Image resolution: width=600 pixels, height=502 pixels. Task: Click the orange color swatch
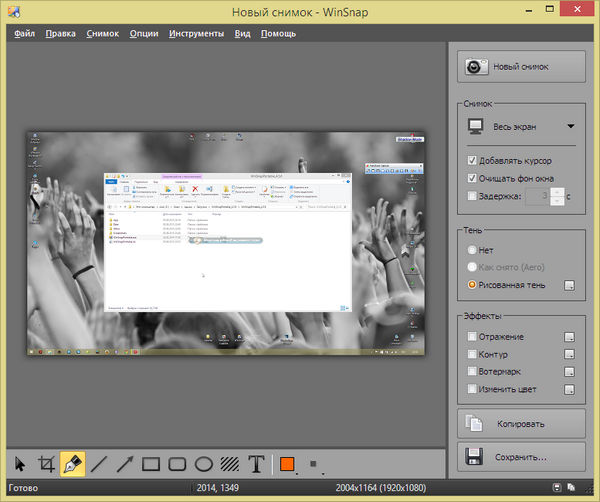[x=287, y=464]
